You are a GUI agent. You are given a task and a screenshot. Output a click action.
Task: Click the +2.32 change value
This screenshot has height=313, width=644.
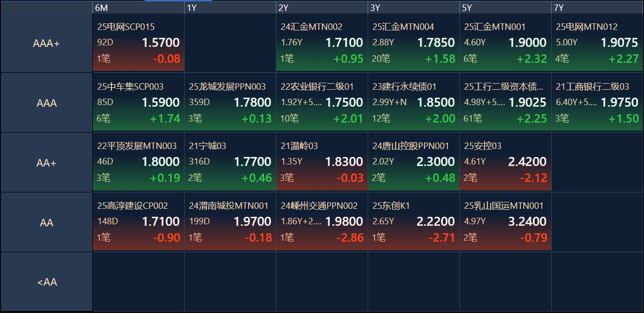(x=532, y=59)
